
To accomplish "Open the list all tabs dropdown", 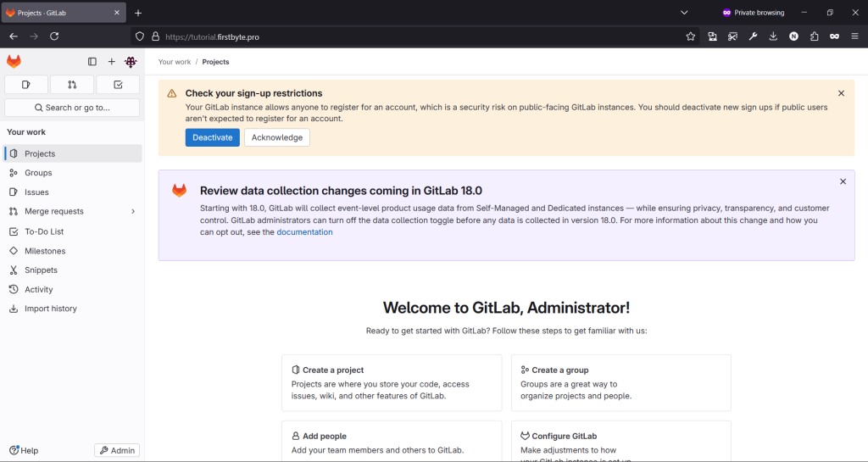I will (x=684, y=13).
